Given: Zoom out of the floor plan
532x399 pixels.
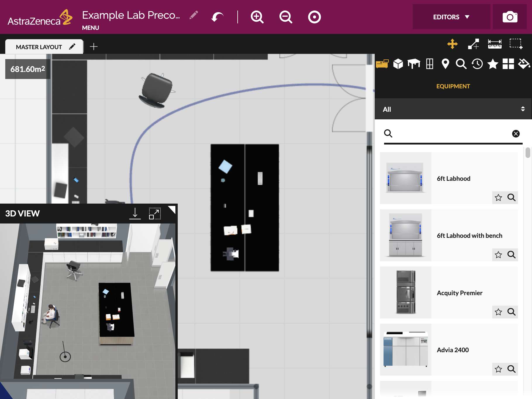Looking at the screenshot, I should click(x=286, y=17).
